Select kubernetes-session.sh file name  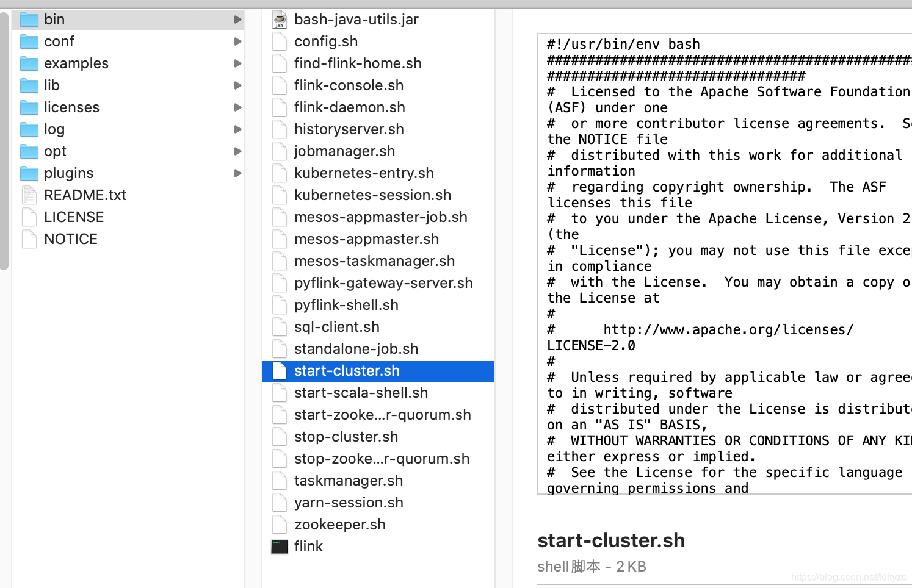[x=372, y=195]
